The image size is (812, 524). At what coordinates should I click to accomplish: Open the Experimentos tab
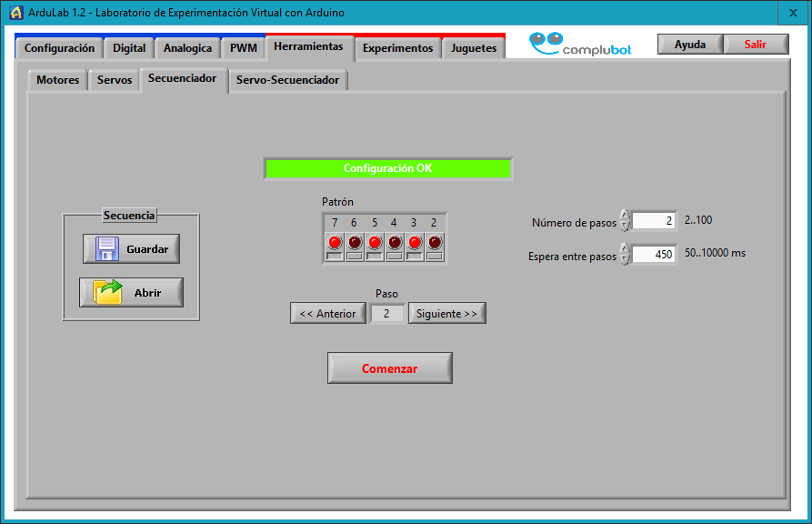pos(397,48)
